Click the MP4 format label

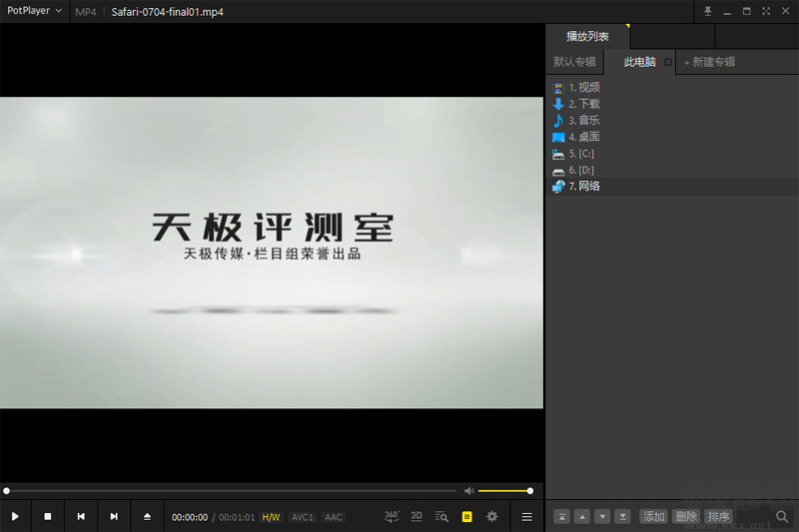86,12
